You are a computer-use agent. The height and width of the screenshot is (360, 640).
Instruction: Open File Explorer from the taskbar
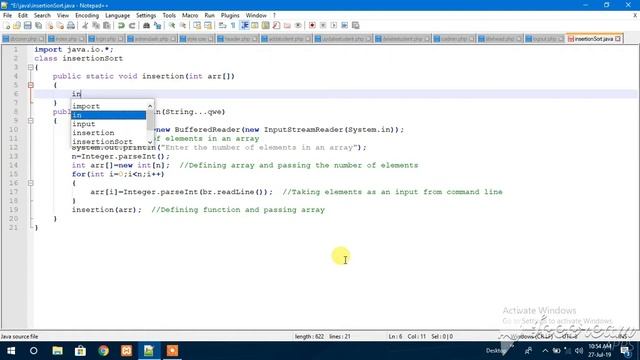click(57, 351)
